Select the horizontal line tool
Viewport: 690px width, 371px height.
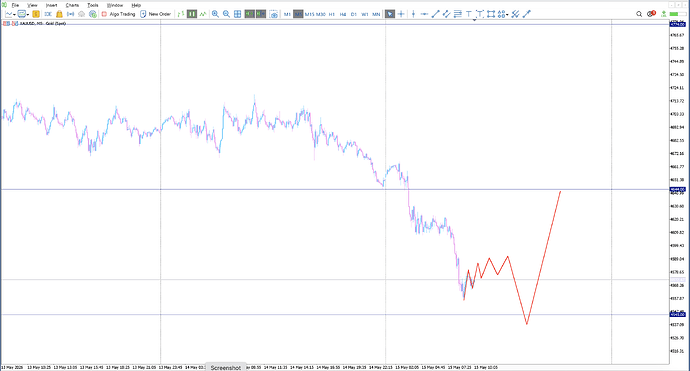pyautogui.click(x=424, y=14)
